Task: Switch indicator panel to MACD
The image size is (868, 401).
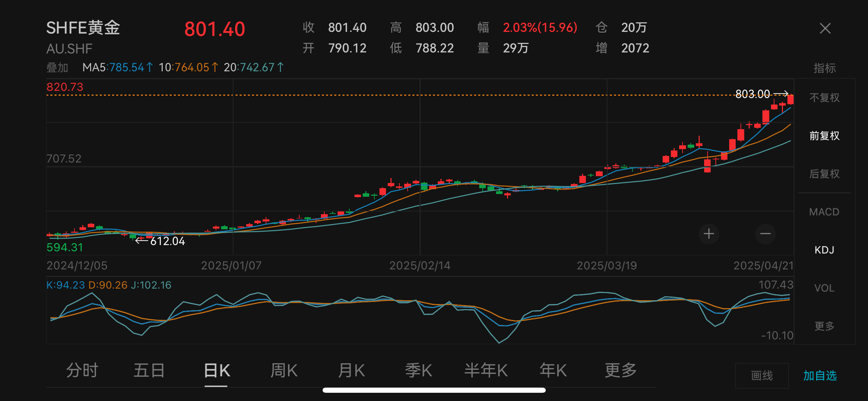Action: [824, 212]
